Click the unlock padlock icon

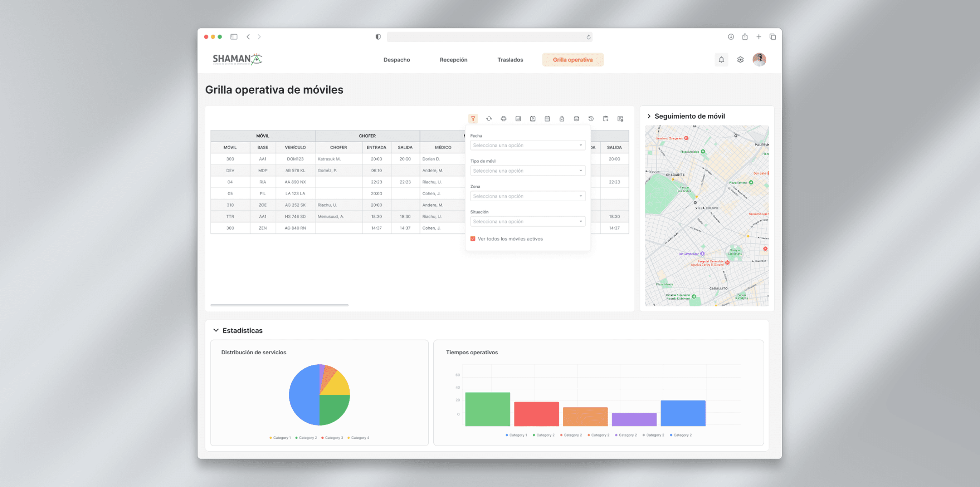(x=562, y=119)
